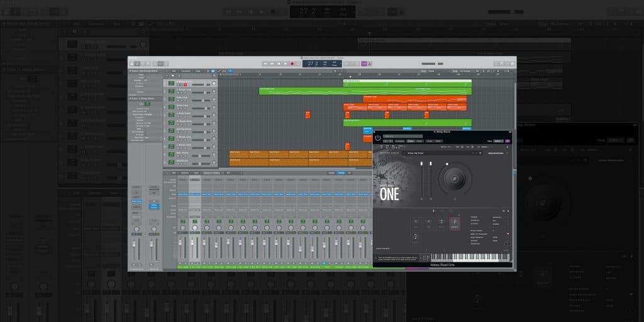Bypass Abbey Road One using power button

(x=378, y=138)
